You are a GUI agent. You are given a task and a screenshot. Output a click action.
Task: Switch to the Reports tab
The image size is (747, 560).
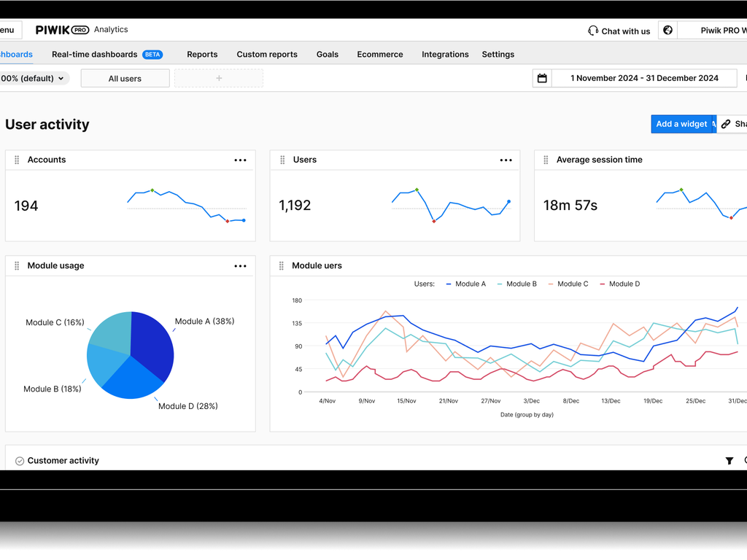point(202,54)
